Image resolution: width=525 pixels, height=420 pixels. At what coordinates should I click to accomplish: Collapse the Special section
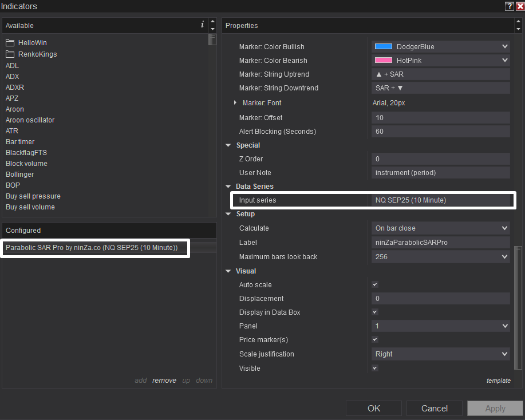pyautogui.click(x=228, y=145)
